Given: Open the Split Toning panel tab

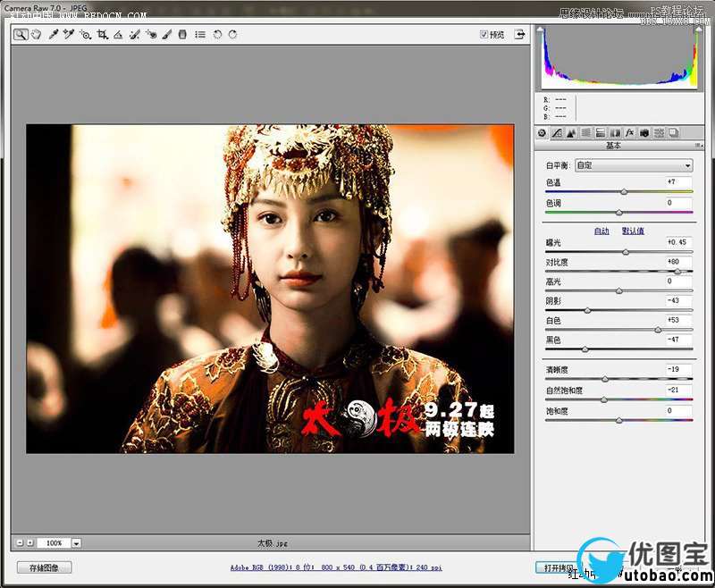Looking at the screenshot, I should [x=601, y=132].
